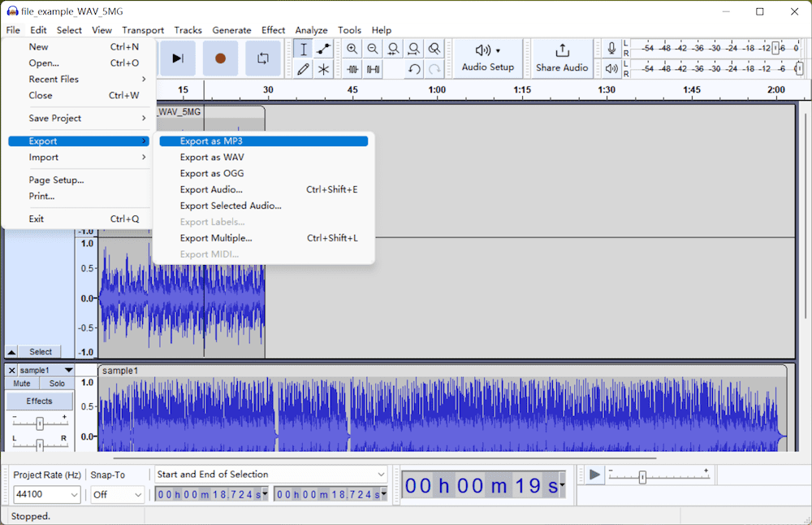Solo the sample1 track
The width and height of the screenshot is (812, 525).
pyautogui.click(x=57, y=384)
